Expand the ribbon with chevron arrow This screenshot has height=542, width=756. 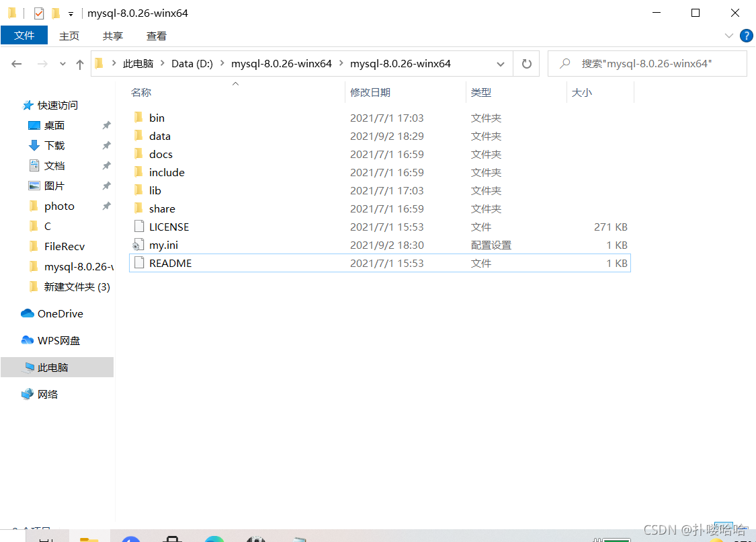point(729,36)
